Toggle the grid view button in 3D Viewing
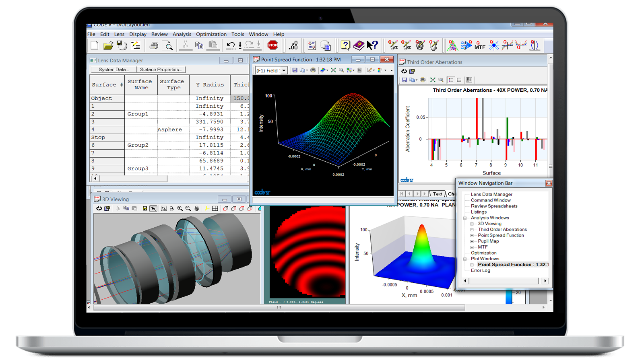Viewport: 644px width, 362px height. [215, 208]
